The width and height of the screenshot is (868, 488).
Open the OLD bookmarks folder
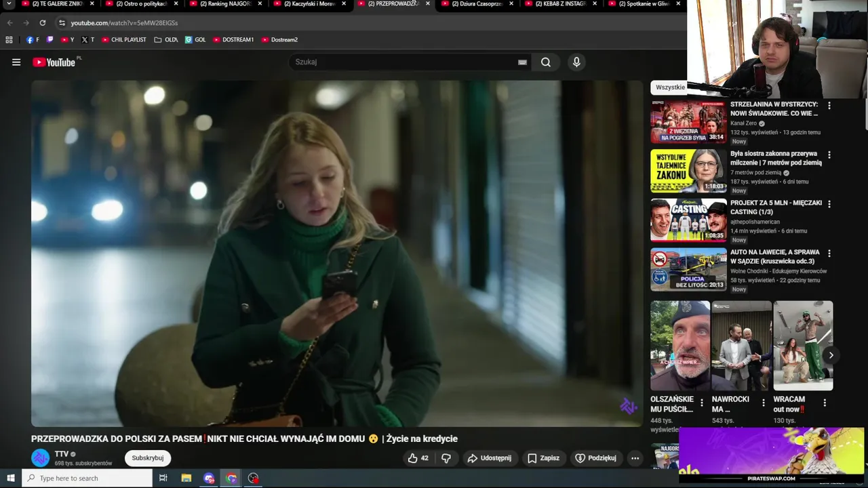point(166,40)
